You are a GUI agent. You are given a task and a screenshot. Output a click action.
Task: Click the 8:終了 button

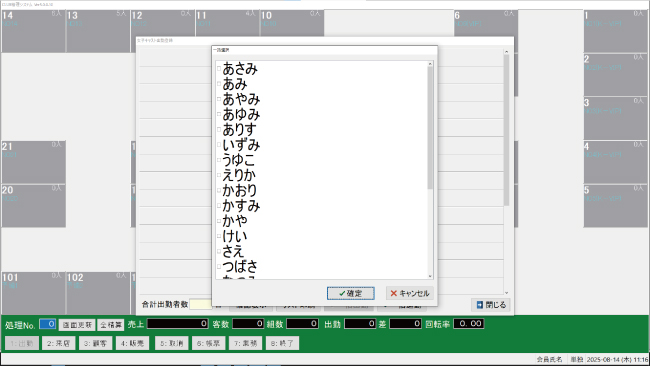(282, 343)
